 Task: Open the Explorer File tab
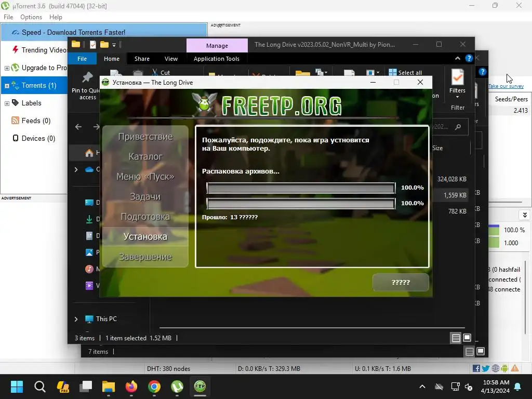82,58
